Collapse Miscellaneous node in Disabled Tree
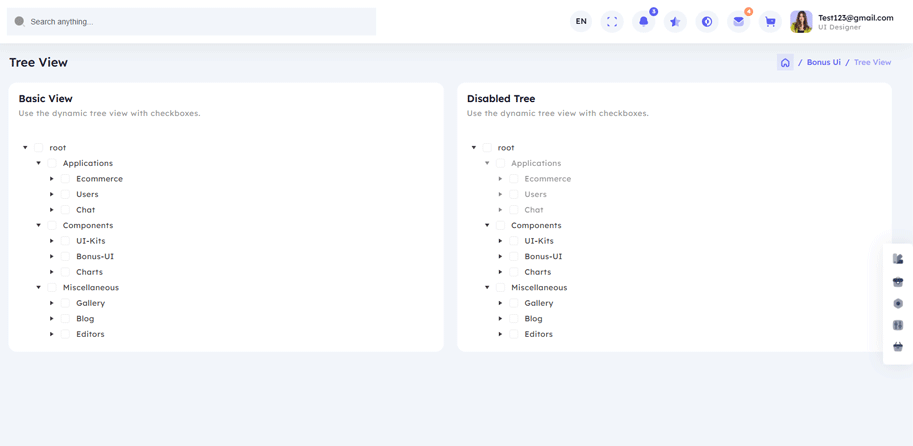The width and height of the screenshot is (913, 446). (487, 288)
